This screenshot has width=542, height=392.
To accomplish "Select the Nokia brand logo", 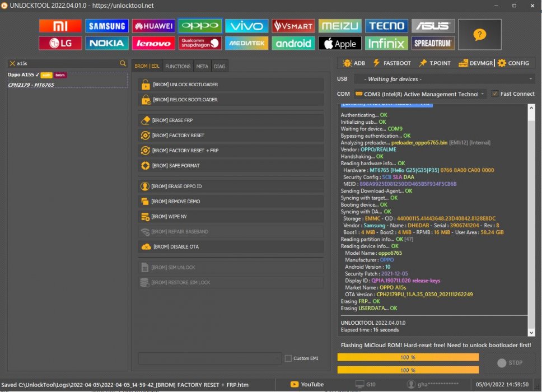I will coord(107,43).
